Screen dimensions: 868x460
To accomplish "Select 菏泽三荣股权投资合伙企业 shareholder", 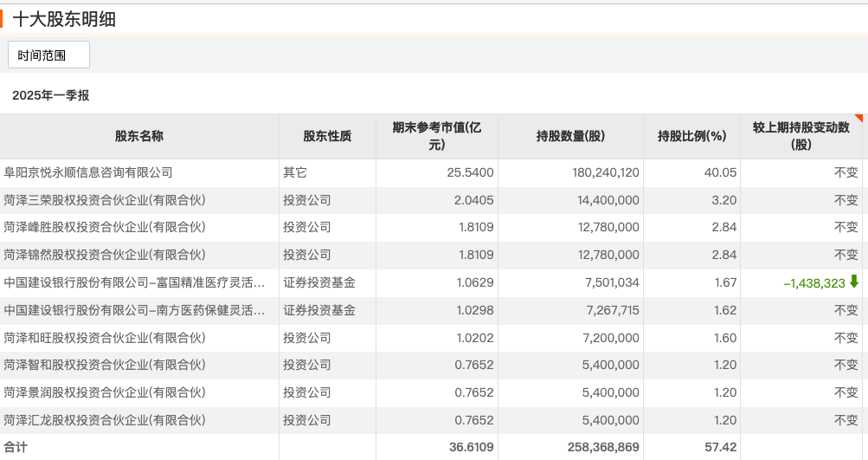I will tap(105, 200).
